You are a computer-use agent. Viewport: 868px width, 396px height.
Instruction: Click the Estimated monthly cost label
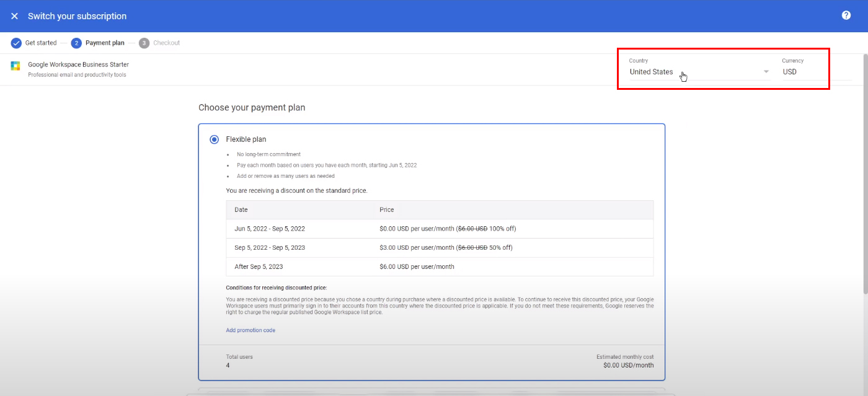coord(625,357)
